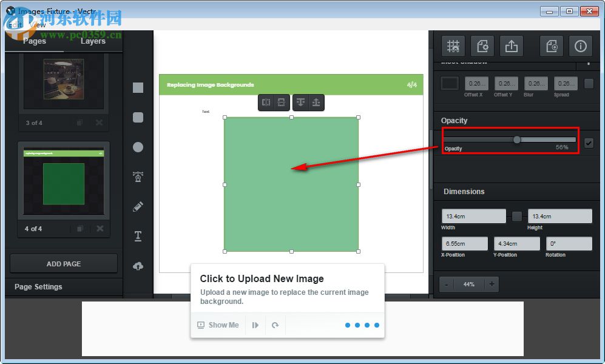This screenshot has height=364, width=605.
Task: Click the ADD PAGE button
Action: 64,264
